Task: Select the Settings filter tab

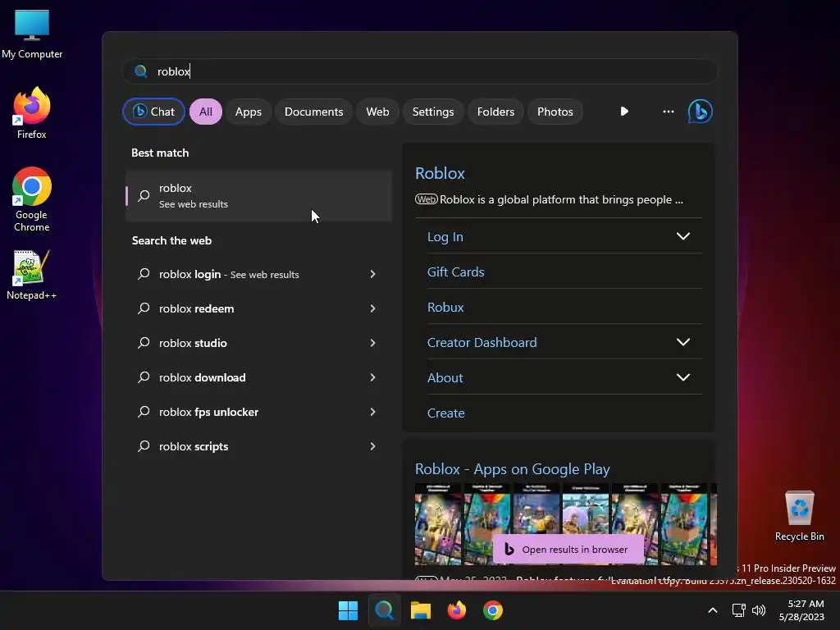Action: point(433,112)
